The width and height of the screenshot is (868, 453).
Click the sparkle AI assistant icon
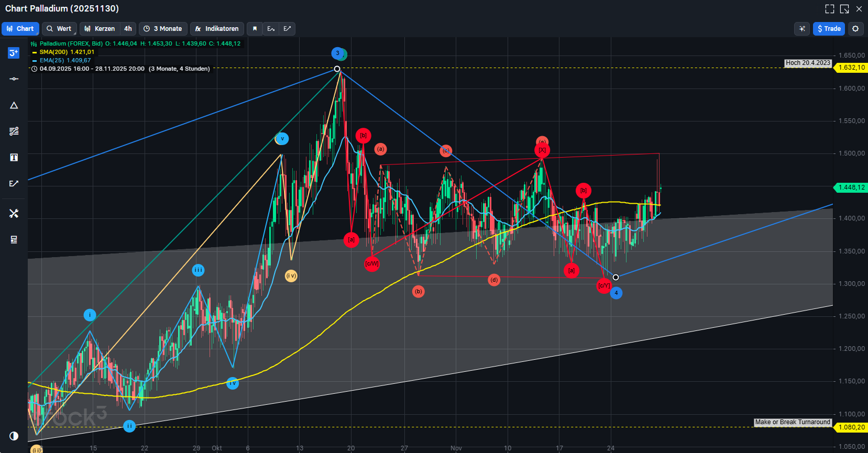click(802, 29)
